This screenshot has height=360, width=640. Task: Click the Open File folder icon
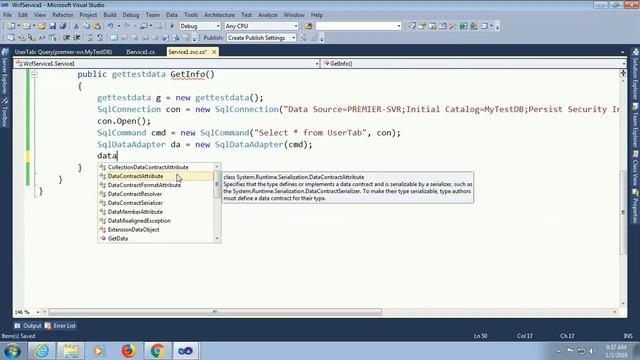coord(42,26)
